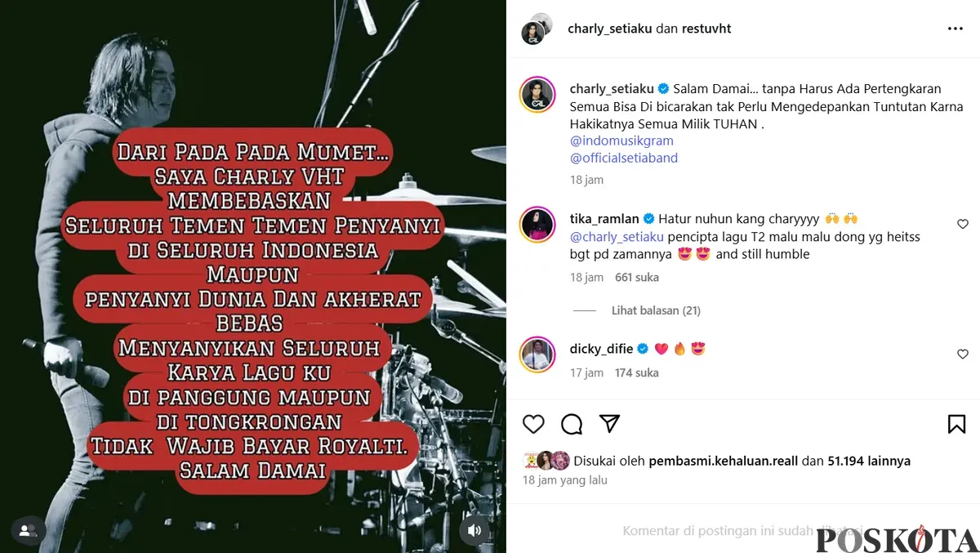Open the @officialsetiaband mention

click(624, 158)
